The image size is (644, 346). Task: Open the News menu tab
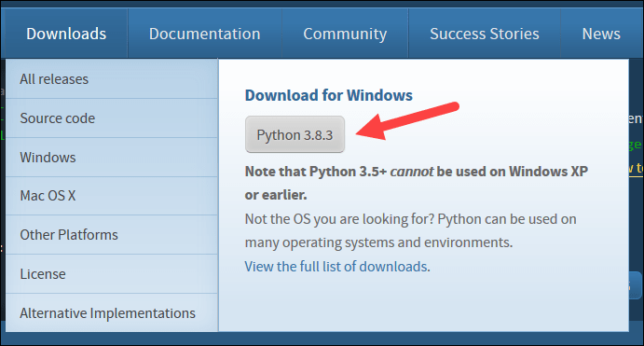click(x=601, y=34)
